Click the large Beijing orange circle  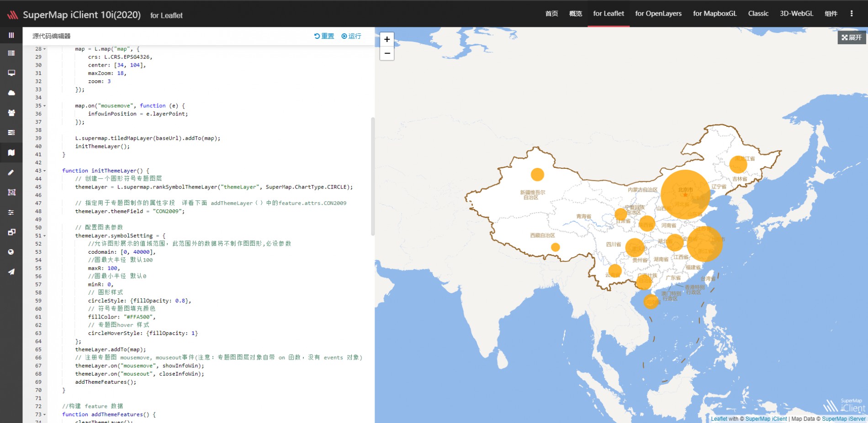[x=685, y=194]
